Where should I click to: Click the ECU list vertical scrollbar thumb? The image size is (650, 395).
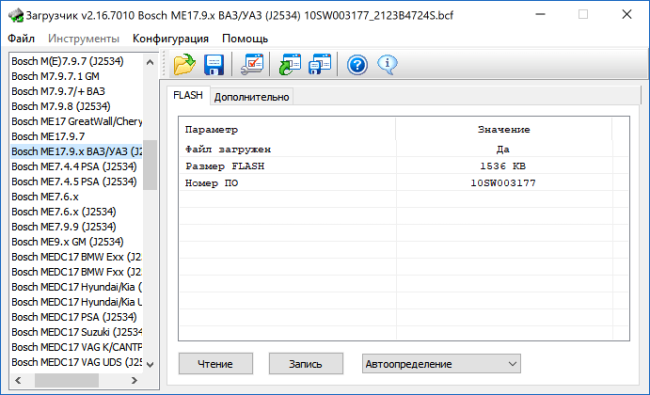pos(150,165)
